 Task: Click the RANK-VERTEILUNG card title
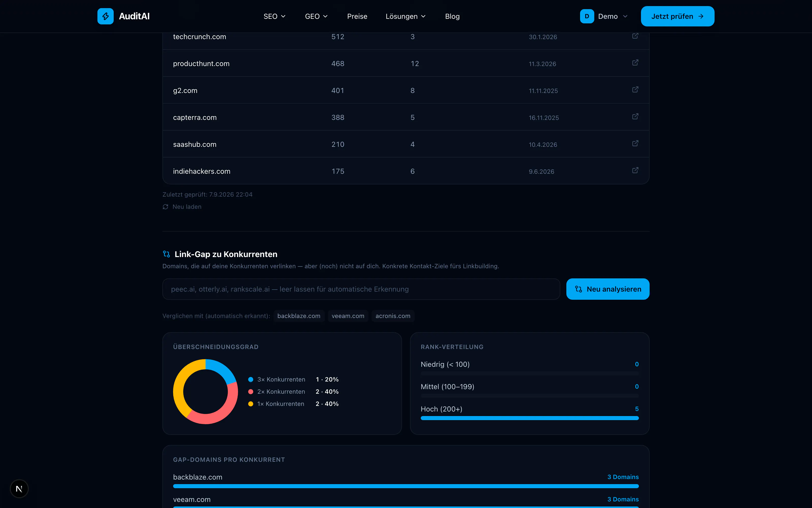(452, 347)
